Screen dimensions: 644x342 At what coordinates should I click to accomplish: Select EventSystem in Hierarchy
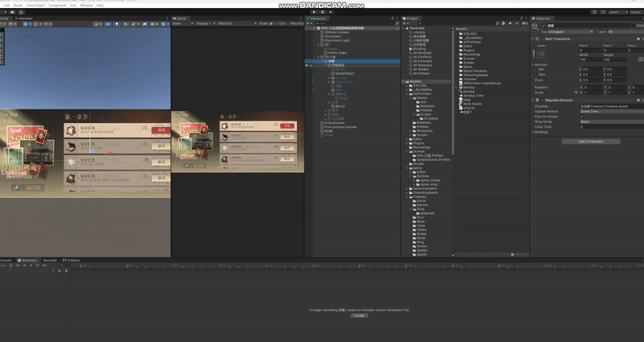click(334, 123)
